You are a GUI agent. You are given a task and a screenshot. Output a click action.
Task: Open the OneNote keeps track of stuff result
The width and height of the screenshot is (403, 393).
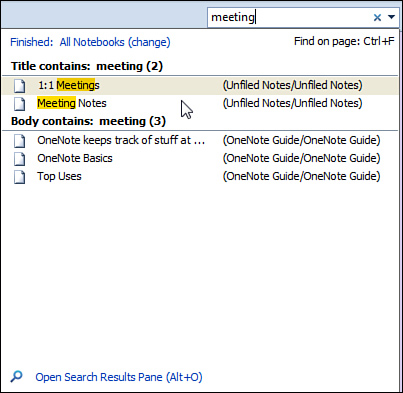(x=200, y=141)
